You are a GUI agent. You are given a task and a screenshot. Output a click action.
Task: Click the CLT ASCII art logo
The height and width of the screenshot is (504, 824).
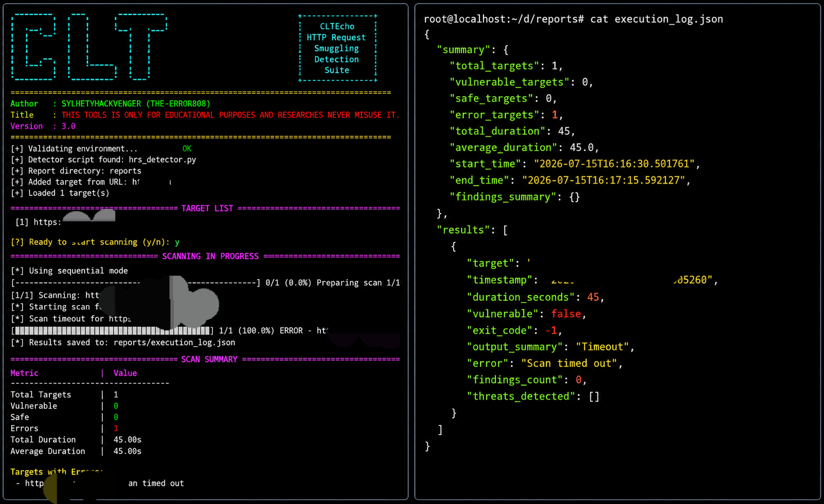point(89,47)
